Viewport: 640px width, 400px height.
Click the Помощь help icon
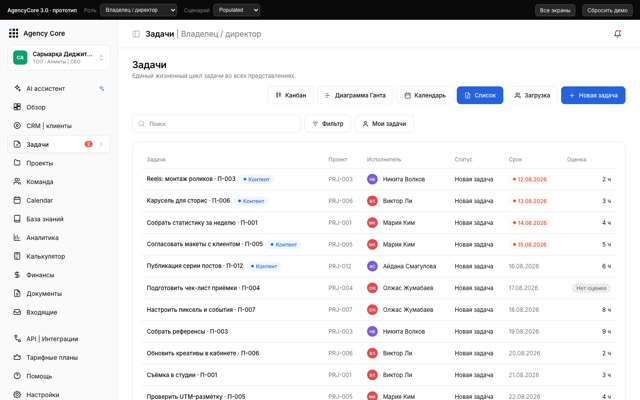pos(17,376)
